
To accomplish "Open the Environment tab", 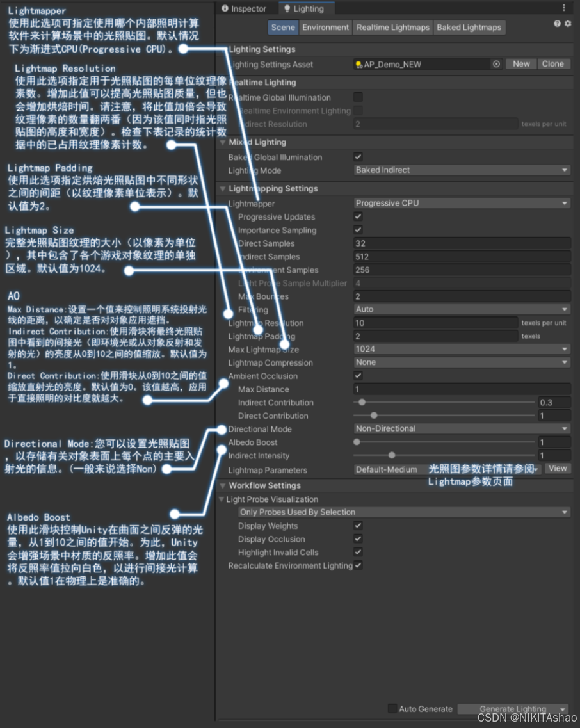I will pos(325,27).
